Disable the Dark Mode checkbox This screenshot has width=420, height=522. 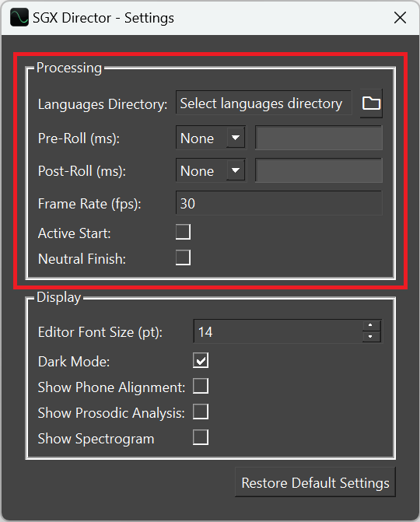click(x=201, y=360)
